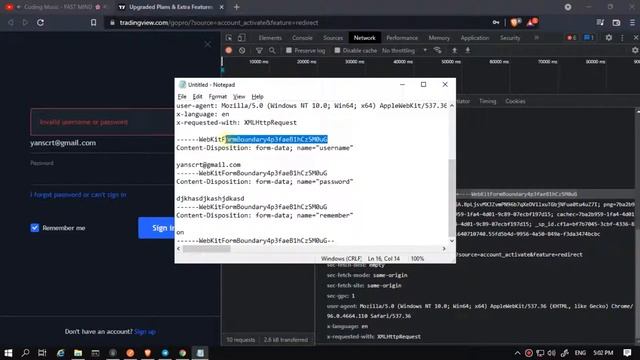Image resolution: width=640 pixels, height=360 pixels.
Task: Open the Security panel tab
Action: 510,38
